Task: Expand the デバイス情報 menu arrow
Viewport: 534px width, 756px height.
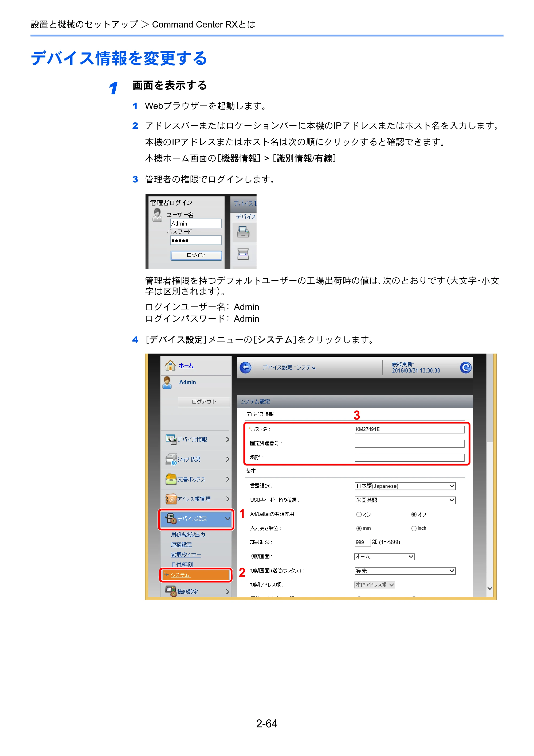Action: (227, 439)
